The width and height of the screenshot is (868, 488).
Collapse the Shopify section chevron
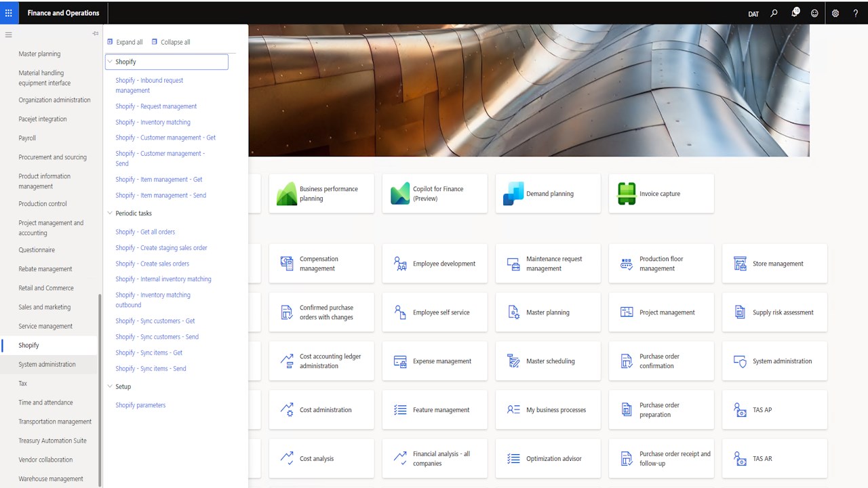point(110,62)
